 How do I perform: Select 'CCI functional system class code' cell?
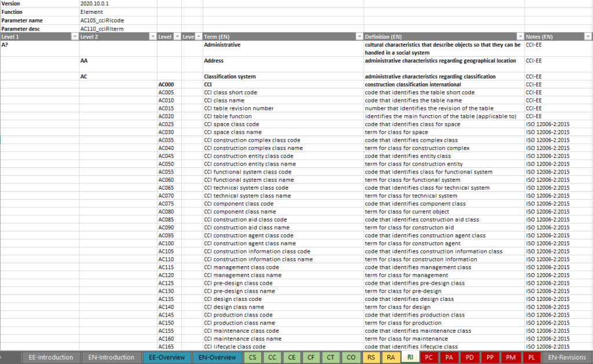coord(283,172)
